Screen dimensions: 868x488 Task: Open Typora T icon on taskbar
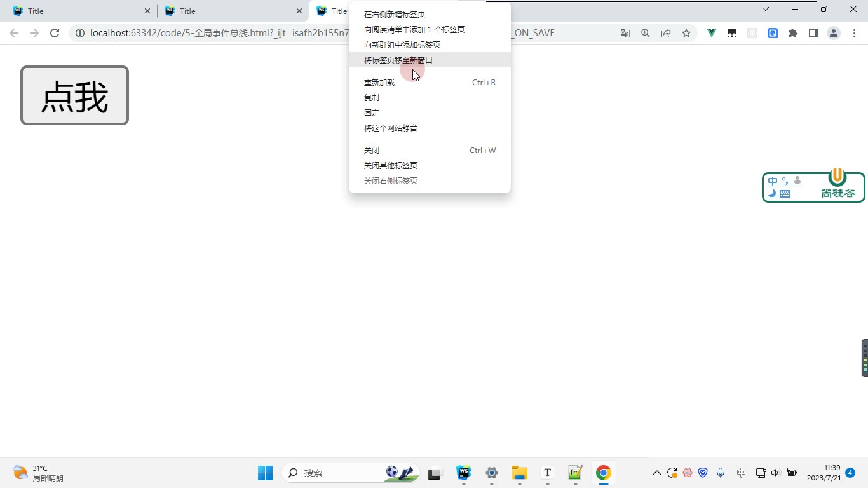[548, 473]
